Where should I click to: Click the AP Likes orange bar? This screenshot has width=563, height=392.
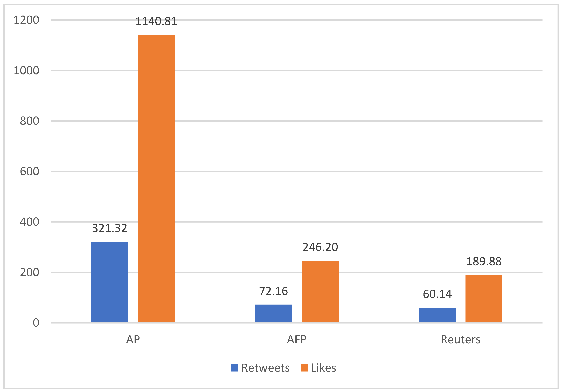point(156,178)
